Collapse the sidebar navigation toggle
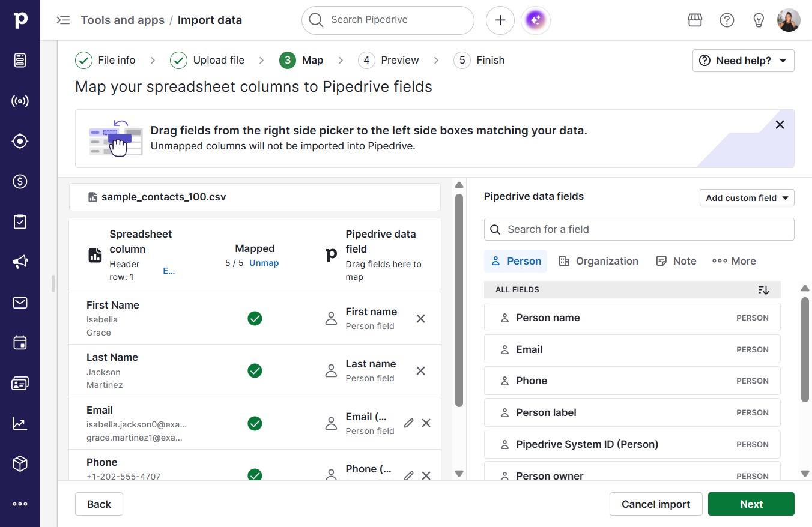 [63, 20]
